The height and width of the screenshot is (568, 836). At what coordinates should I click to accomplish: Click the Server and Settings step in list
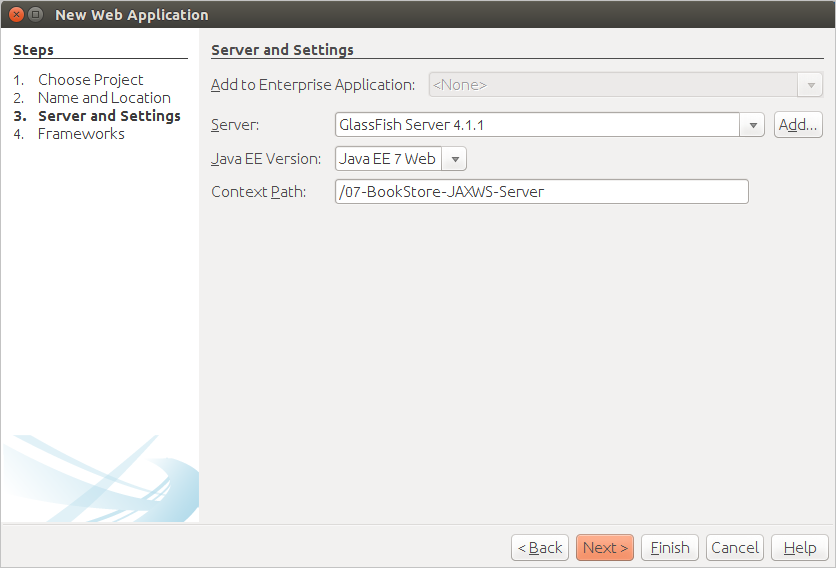109,116
